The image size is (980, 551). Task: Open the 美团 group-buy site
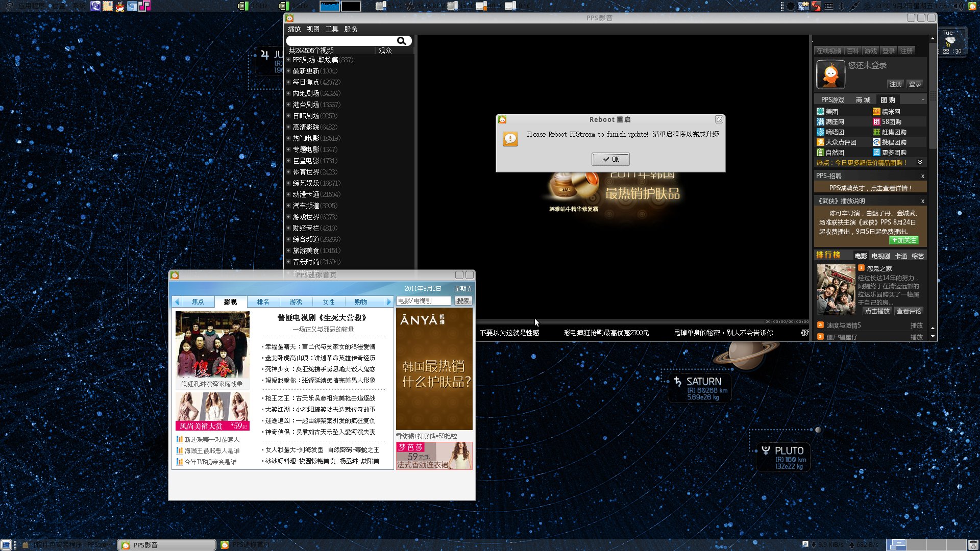(x=827, y=112)
